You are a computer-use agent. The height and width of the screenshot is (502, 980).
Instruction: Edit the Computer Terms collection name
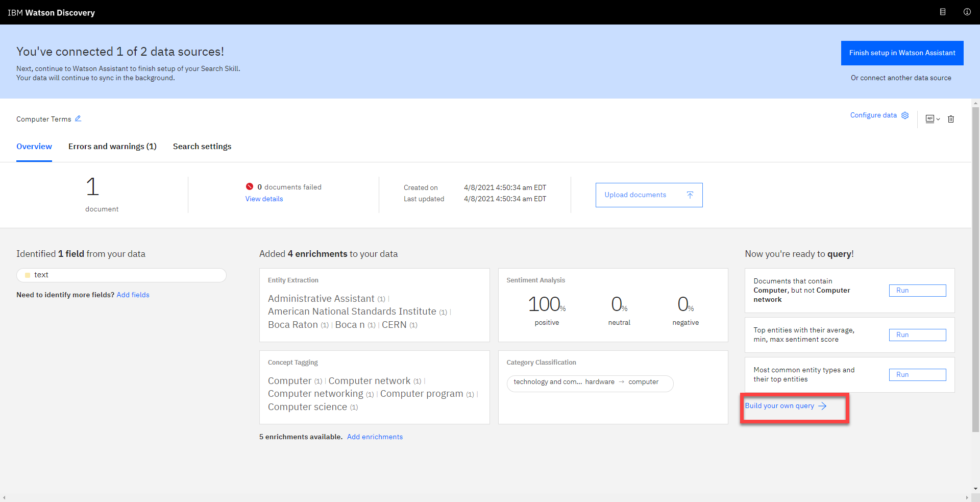click(x=78, y=118)
